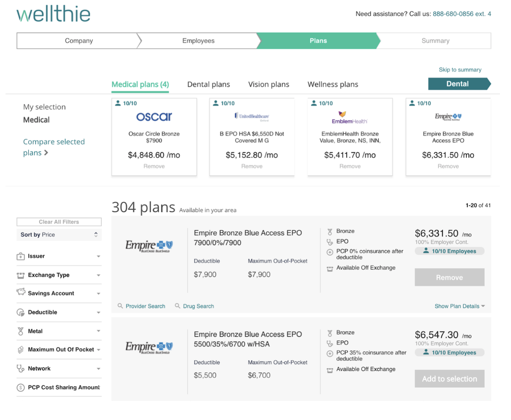The width and height of the screenshot is (511, 420).
Task: Go to the Employees step in the progress bar
Action: pyautogui.click(x=198, y=41)
